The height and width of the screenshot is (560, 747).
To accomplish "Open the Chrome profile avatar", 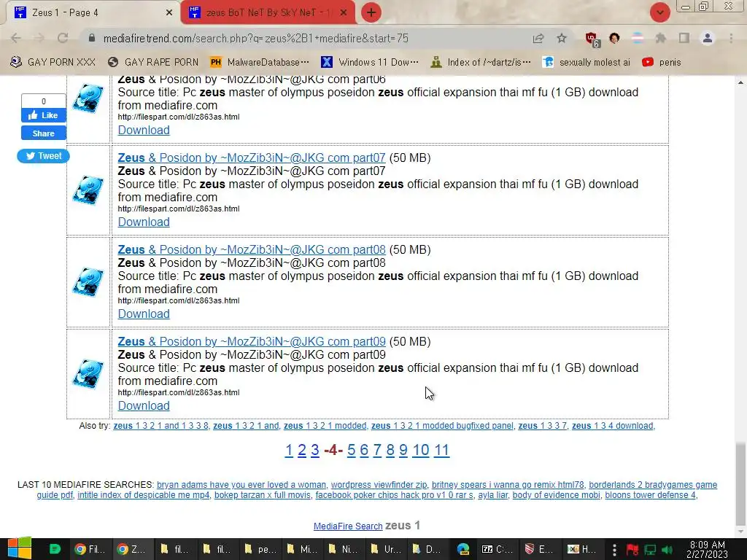I will [x=708, y=38].
